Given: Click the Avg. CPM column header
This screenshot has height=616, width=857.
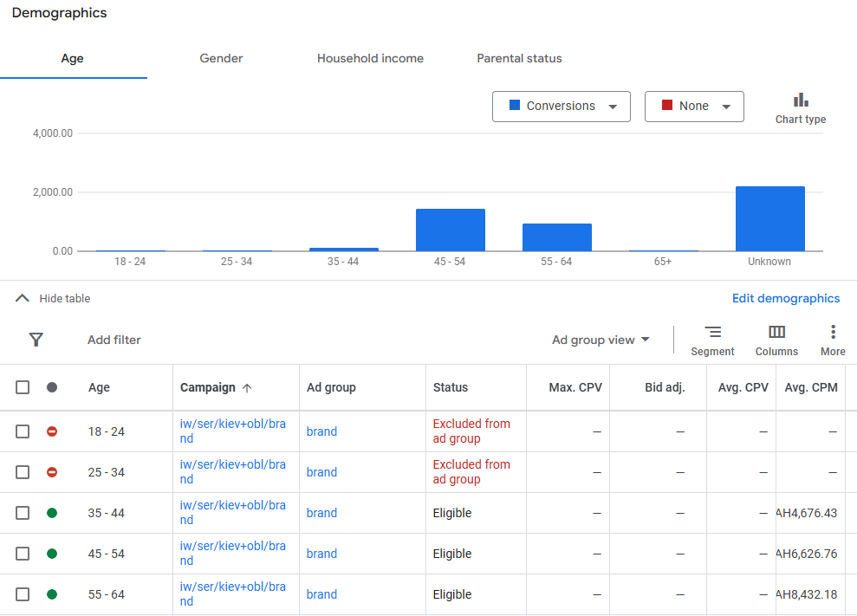Looking at the screenshot, I should [x=811, y=387].
